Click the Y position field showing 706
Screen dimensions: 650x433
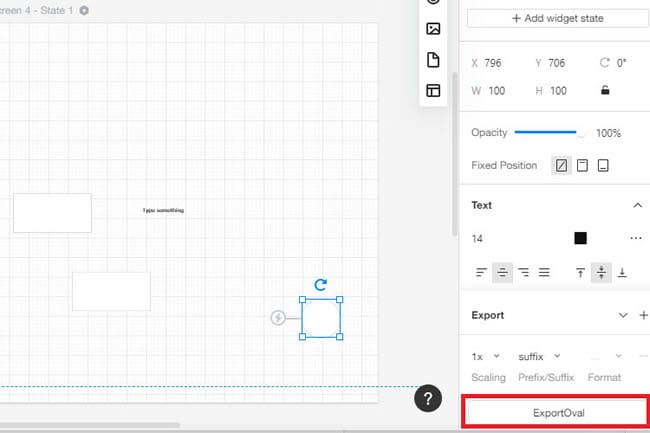tap(556, 63)
